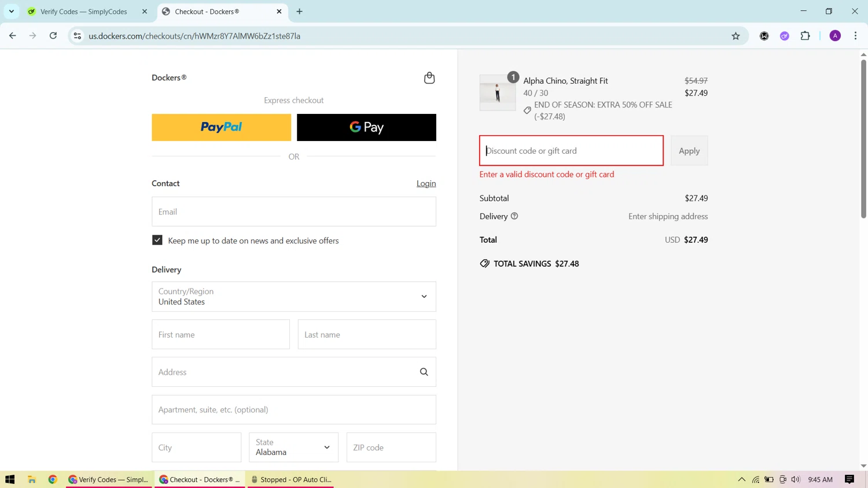Click the First name field
This screenshot has height=488, width=868.
(221, 335)
